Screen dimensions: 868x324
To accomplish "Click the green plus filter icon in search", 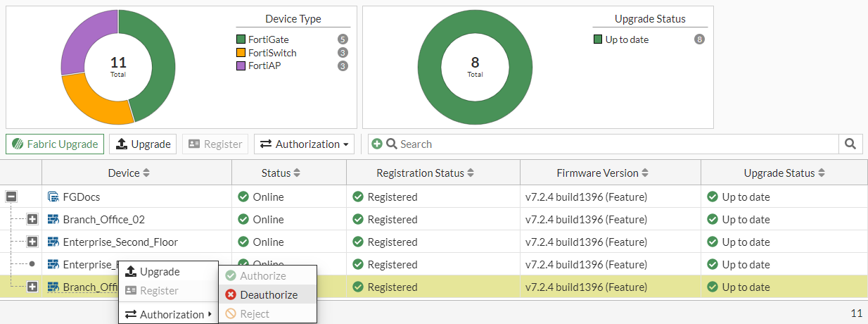I will [377, 144].
